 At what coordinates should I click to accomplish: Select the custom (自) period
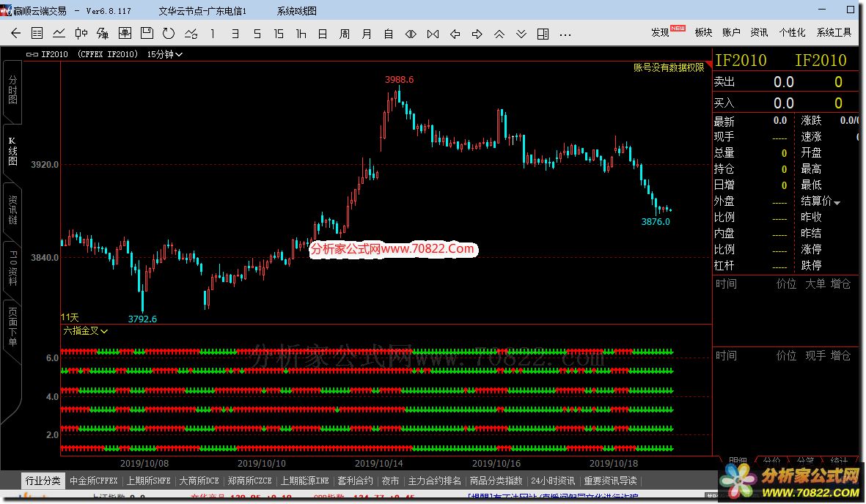click(x=388, y=34)
